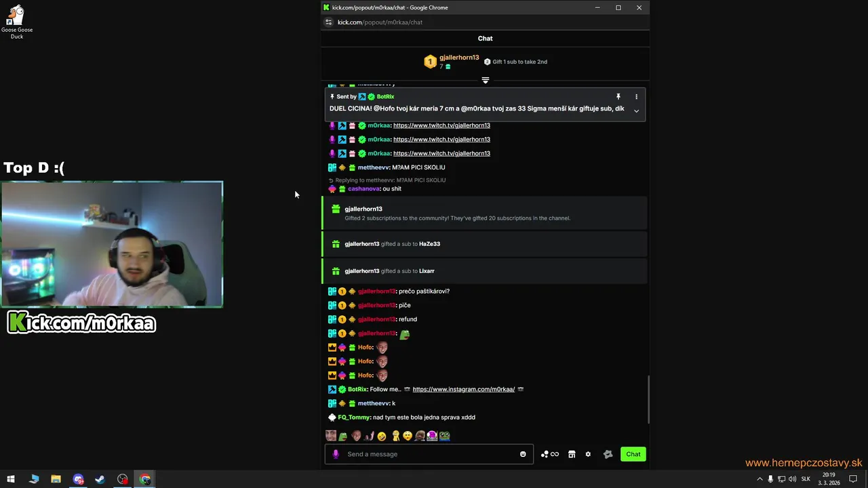Click the gold rank 1 badge in leaderboard

coord(430,62)
